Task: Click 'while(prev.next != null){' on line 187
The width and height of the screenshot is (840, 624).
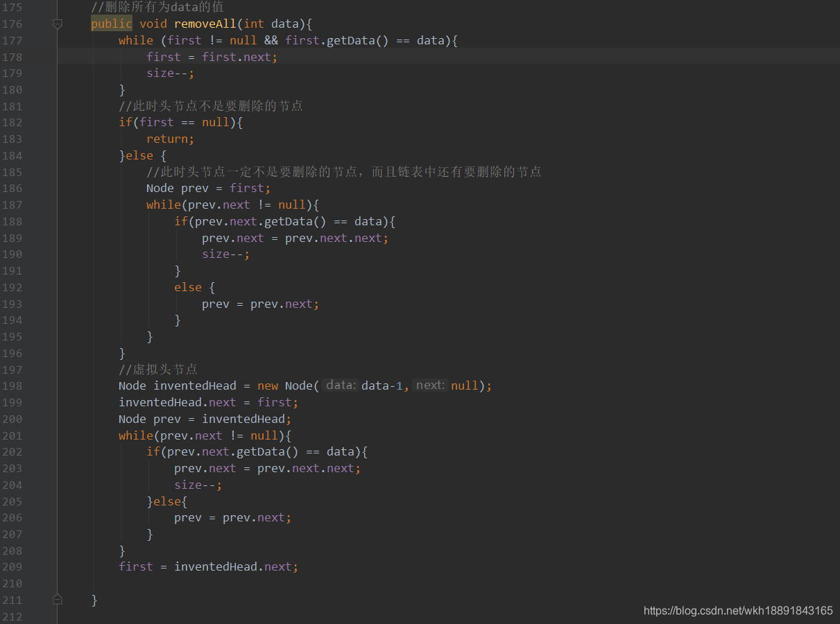Action: [233, 205]
